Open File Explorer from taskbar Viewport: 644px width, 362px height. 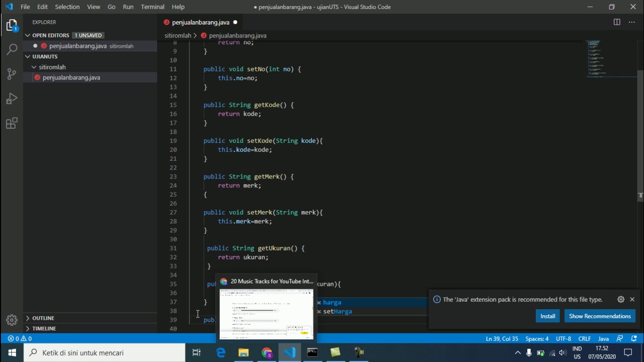click(x=244, y=352)
